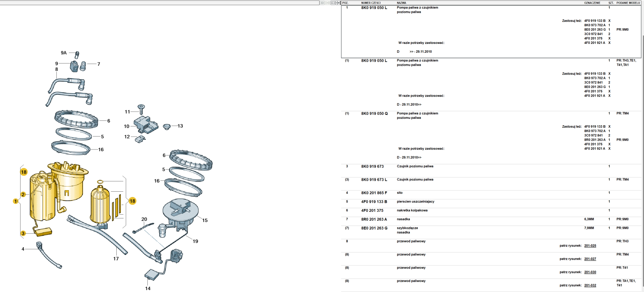Viewport: 644px width, 292px height.
Task: Select callout 10 by the control unit
Action: pyautogui.click(x=126, y=126)
